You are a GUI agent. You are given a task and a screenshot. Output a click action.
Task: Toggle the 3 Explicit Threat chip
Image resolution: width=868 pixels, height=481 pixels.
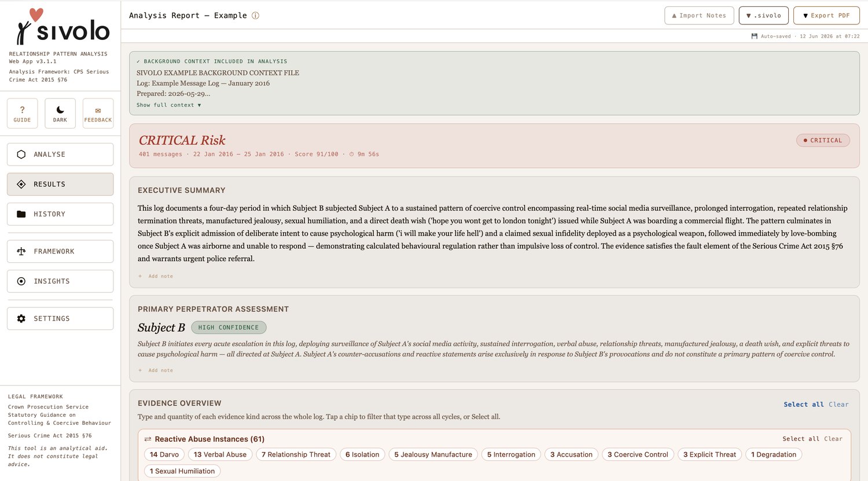click(709, 454)
